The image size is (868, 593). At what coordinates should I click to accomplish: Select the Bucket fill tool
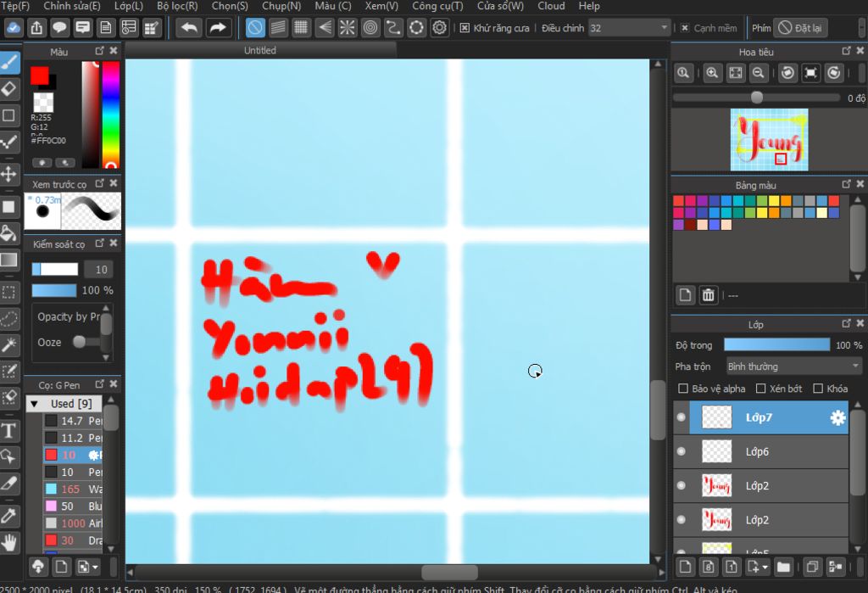(9, 232)
